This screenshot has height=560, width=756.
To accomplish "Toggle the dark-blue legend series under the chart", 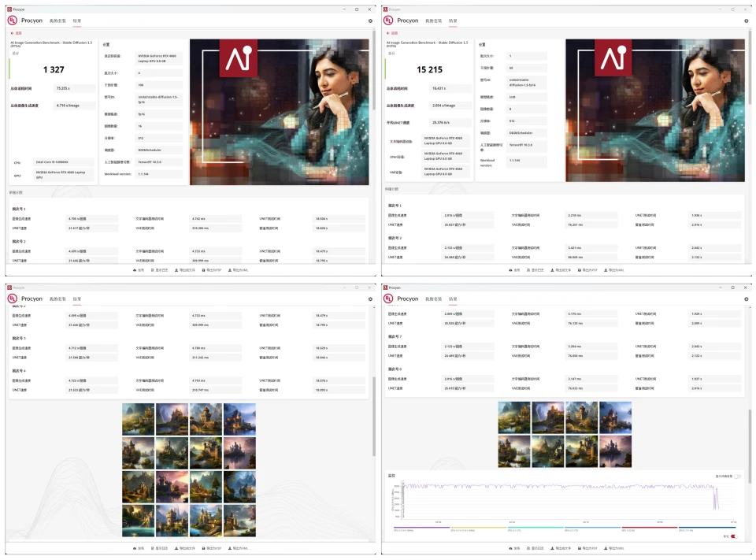I will point(707,528).
